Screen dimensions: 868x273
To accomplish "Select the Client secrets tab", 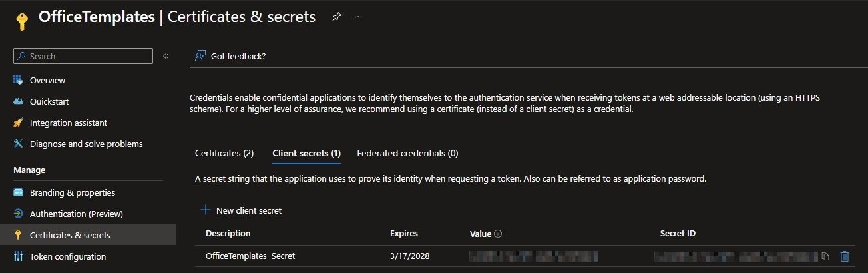I will pos(306,153).
